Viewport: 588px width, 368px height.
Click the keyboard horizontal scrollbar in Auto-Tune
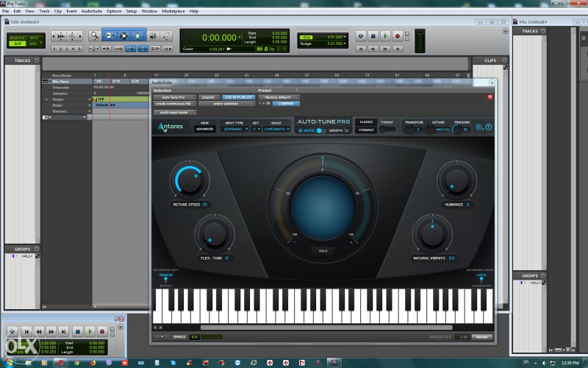pyautogui.click(x=326, y=328)
